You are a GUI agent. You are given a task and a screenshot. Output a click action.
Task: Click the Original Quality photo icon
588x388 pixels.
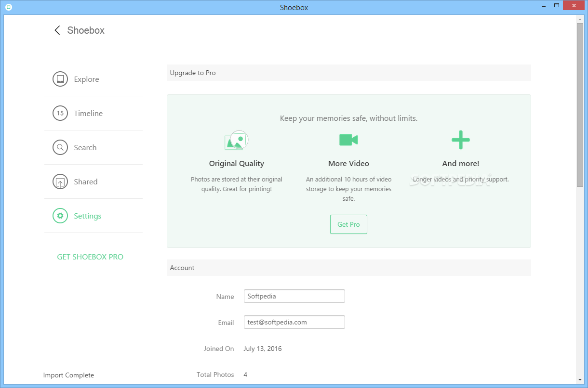[236, 140]
